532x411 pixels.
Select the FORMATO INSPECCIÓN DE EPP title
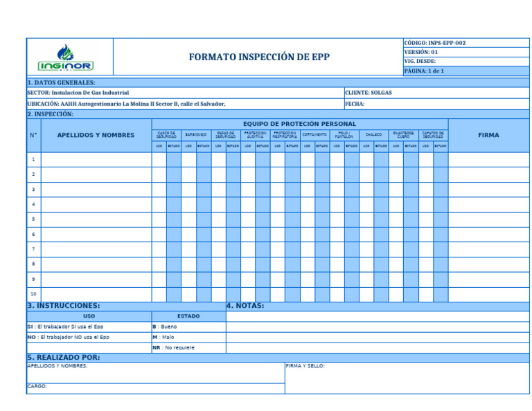[259, 57]
